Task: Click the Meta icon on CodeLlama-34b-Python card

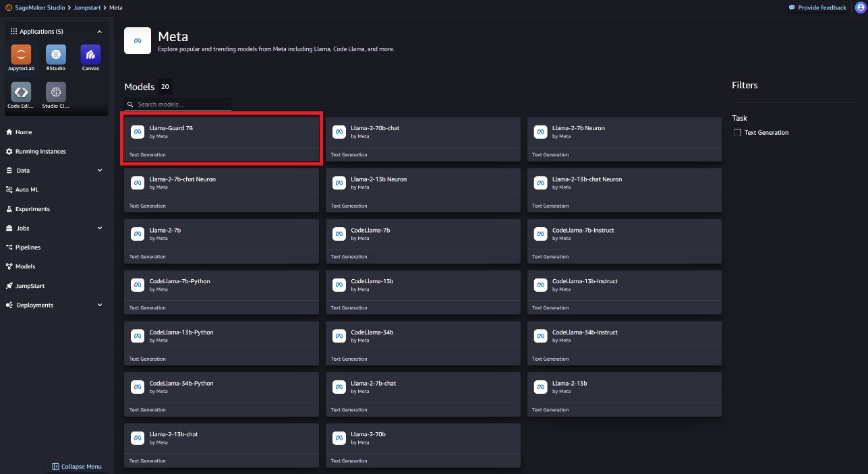Action: 138,387
